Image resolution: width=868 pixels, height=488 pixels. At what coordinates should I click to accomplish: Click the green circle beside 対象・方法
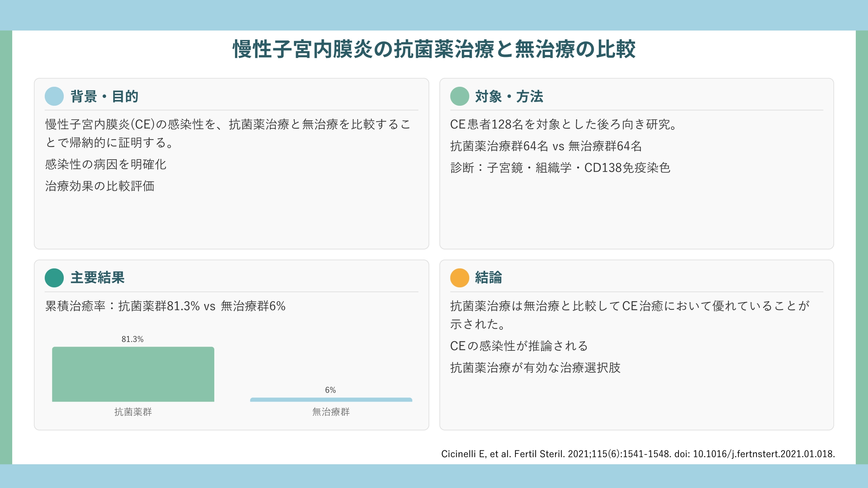(459, 96)
